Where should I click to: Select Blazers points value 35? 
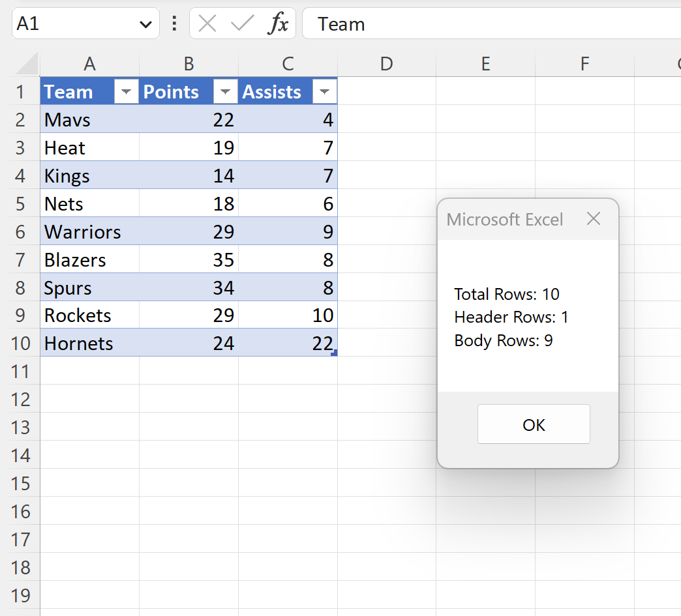click(189, 259)
